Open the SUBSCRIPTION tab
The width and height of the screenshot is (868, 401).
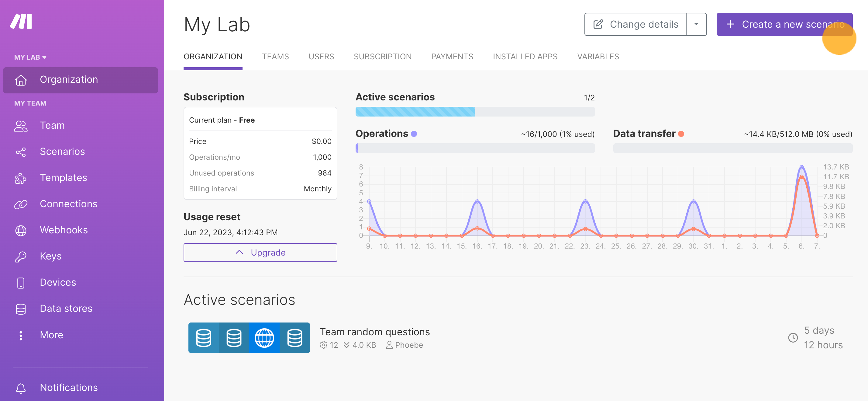coord(382,57)
